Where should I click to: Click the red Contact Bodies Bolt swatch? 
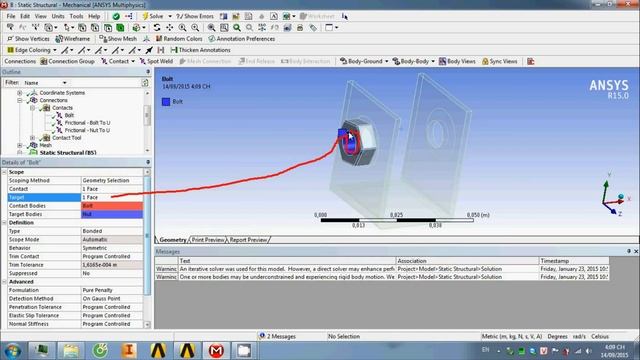click(112, 206)
